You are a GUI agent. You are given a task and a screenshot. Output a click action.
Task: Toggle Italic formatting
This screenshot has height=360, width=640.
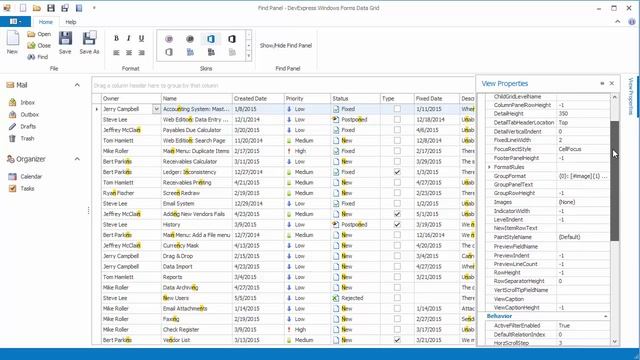click(129, 38)
